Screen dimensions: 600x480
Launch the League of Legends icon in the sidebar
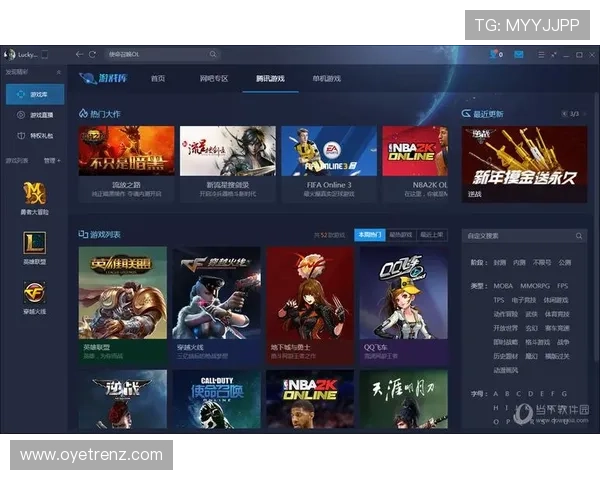tap(35, 243)
